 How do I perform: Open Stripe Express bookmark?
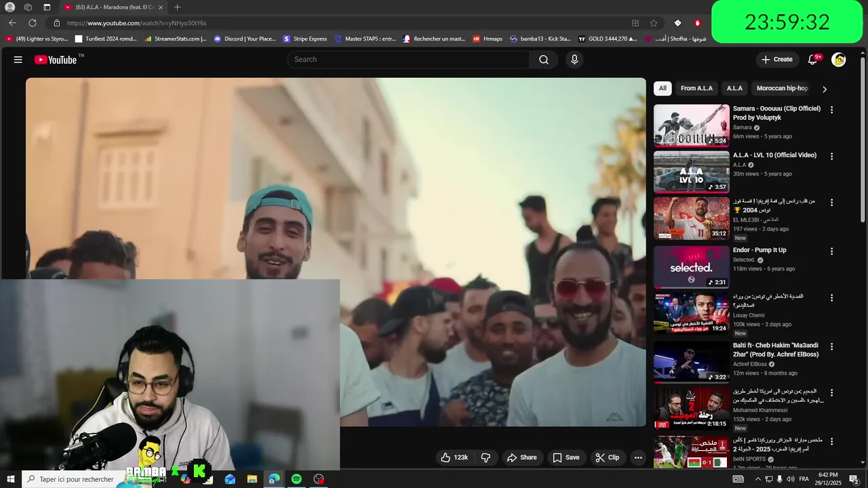[305, 39]
